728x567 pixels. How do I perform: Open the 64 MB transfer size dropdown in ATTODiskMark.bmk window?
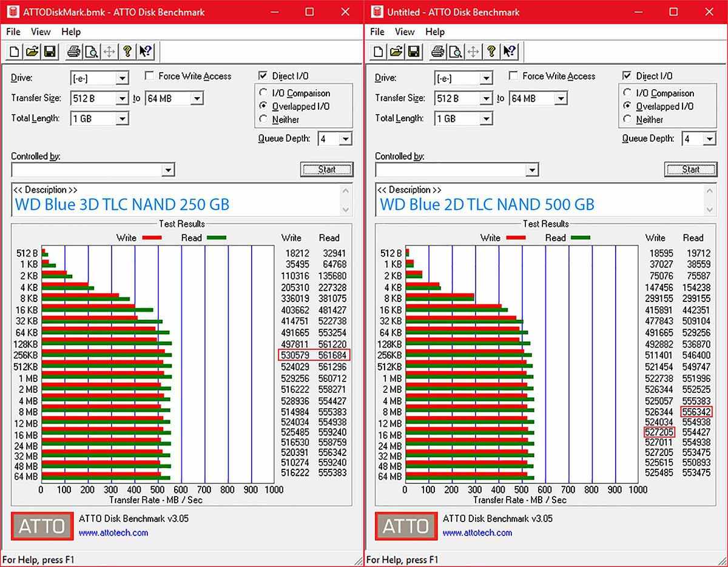tap(197, 98)
